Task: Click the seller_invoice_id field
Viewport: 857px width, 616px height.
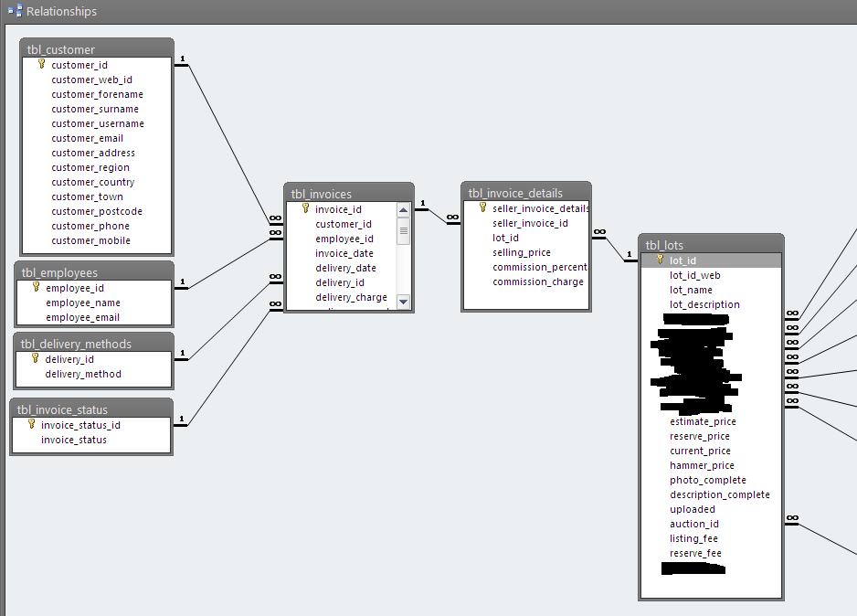Action: pyautogui.click(x=530, y=223)
